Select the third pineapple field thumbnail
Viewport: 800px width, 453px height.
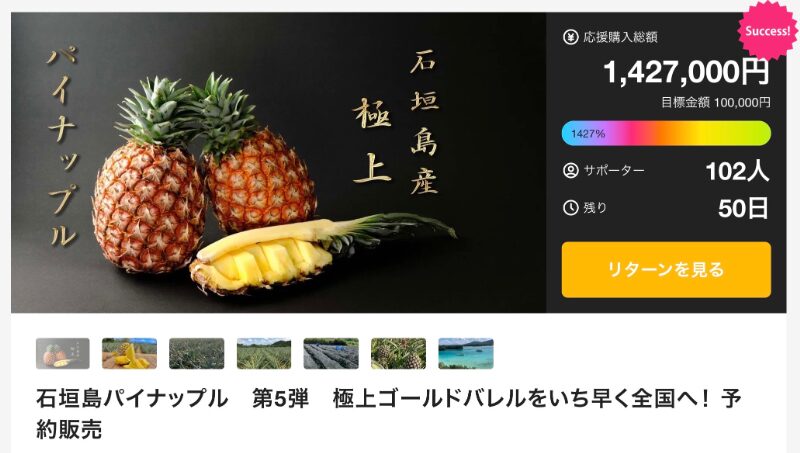pos(196,354)
